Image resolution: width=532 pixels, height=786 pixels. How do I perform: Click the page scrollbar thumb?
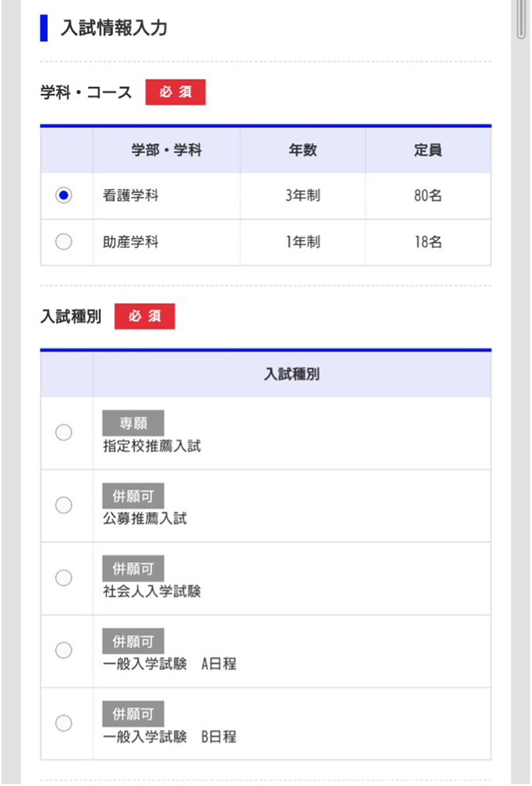click(x=521, y=18)
